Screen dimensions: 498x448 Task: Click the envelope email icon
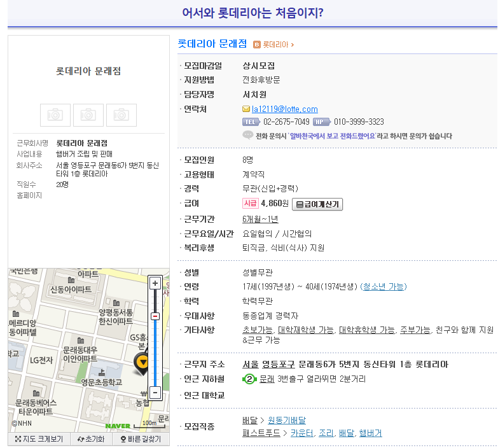point(246,109)
